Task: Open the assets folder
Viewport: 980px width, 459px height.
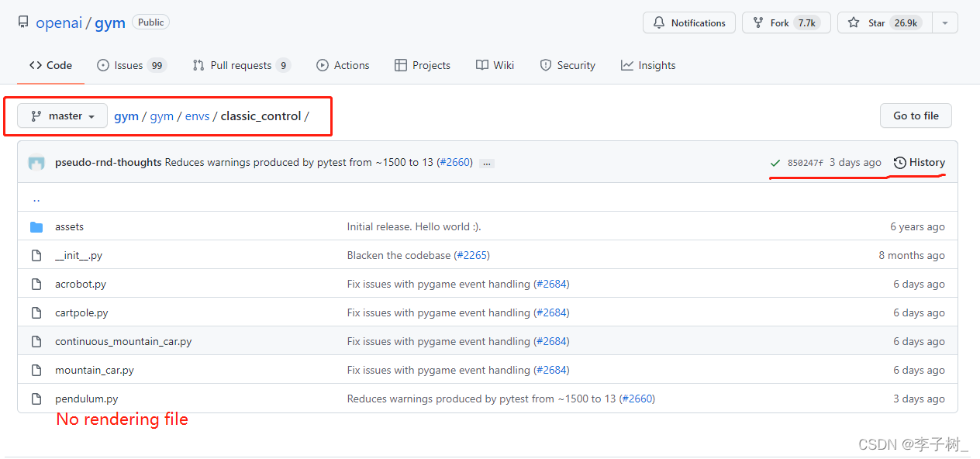Action: point(69,226)
